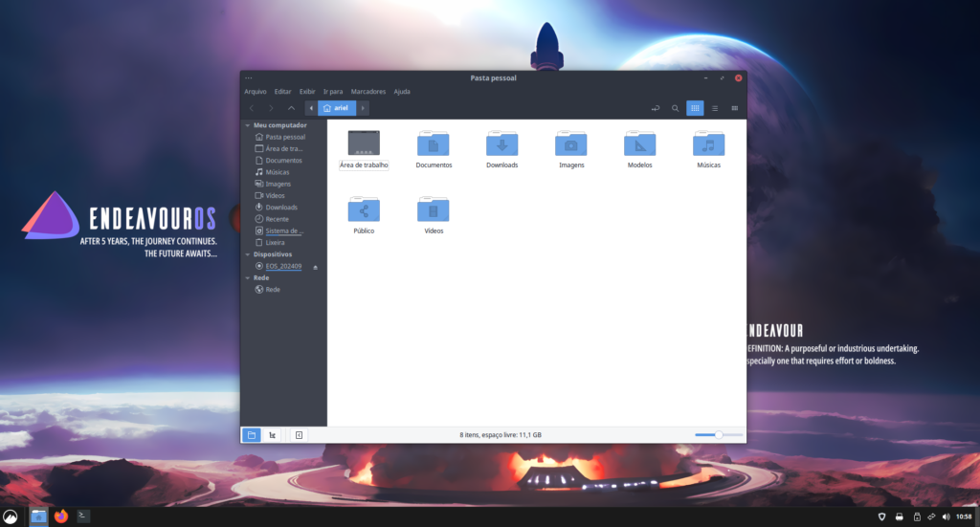Select the Área de trabalho folder icon
980x527 pixels.
(364, 143)
